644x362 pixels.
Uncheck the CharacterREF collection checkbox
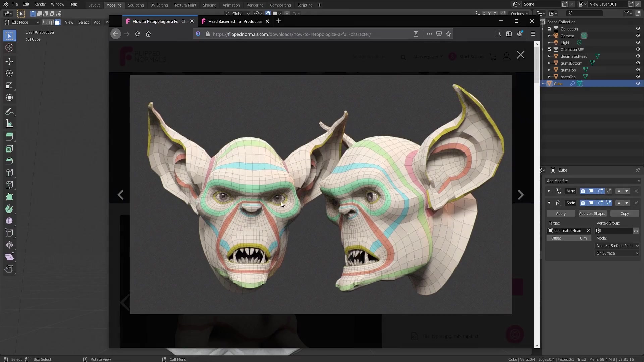pyautogui.click(x=549, y=49)
